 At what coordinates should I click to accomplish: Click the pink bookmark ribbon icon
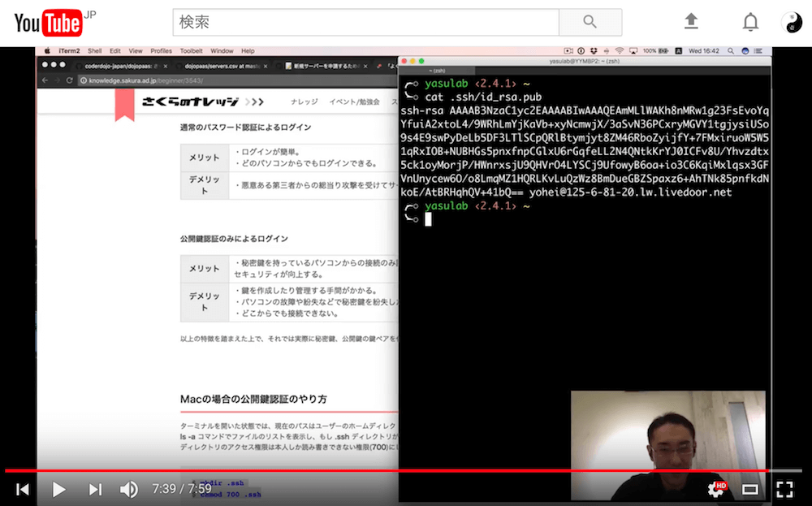124,105
